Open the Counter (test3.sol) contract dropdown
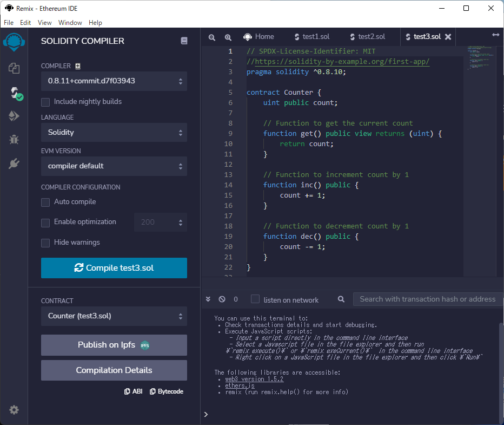The height and width of the screenshot is (425, 504). [114, 316]
